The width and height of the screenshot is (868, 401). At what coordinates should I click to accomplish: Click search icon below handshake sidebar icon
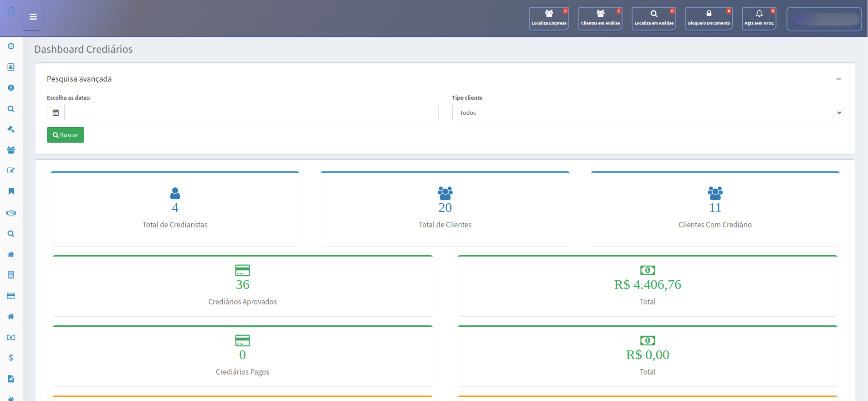(x=11, y=234)
